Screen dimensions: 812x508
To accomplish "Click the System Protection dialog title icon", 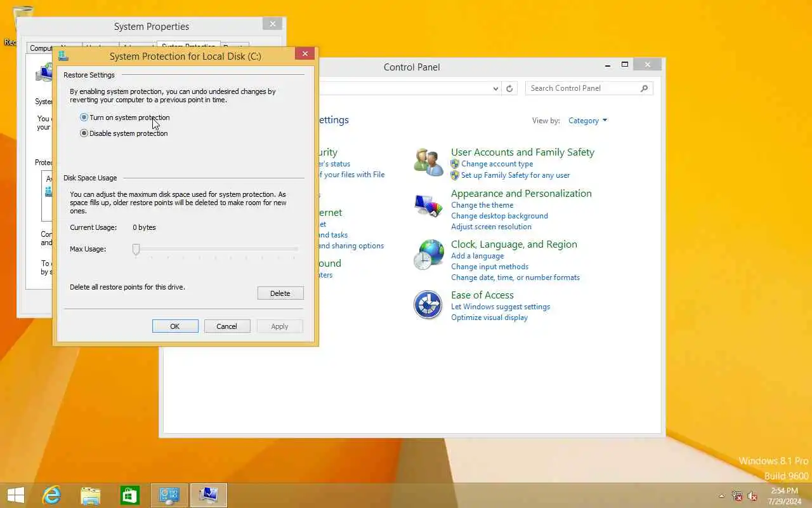I will click(x=63, y=56).
